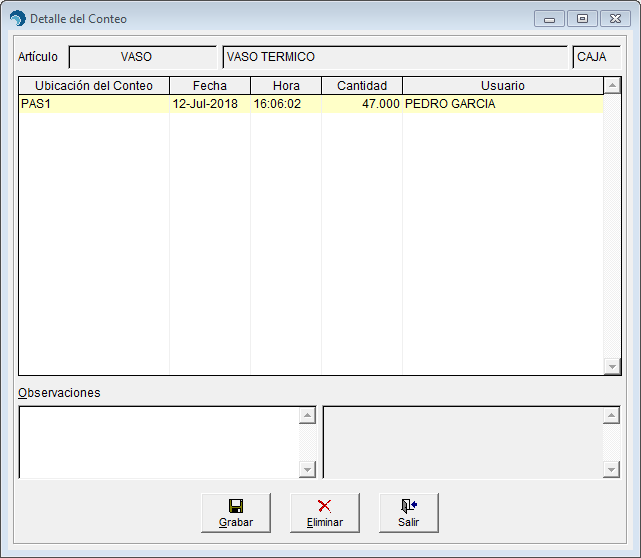The height and width of the screenshot is (558, 641).
Task: Click up arrow of right gray text box
Action: click(x=611, y=415)
